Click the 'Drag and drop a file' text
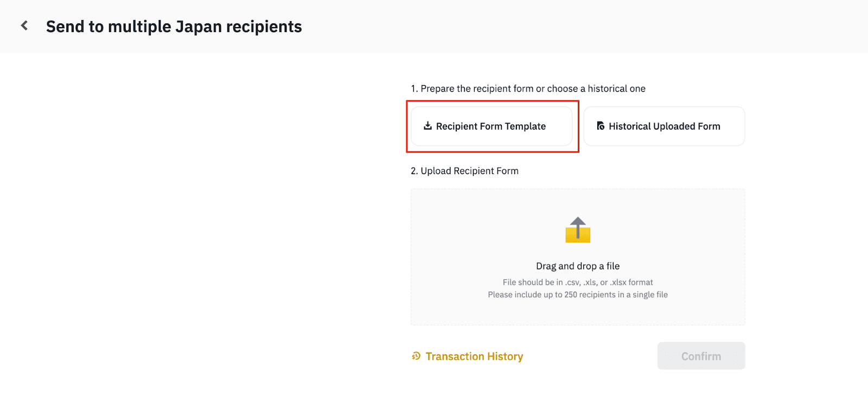This screenshot has width=868, height=408. click(578, 266)
